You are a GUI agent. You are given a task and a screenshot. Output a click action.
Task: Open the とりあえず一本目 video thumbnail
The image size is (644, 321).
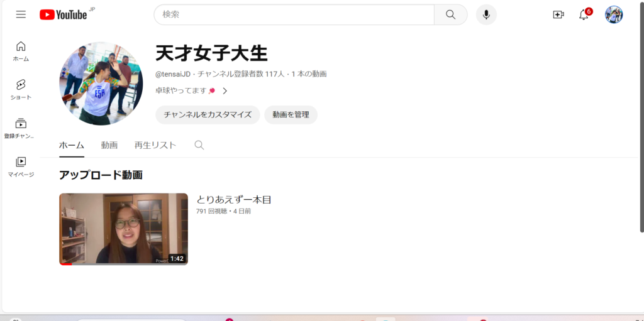[x=123, y=229]
